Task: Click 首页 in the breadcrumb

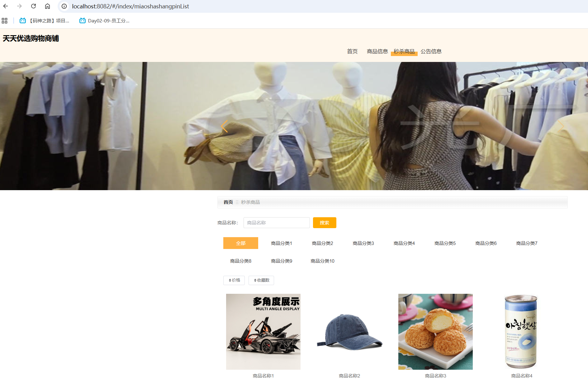Action: coord(228,202)
